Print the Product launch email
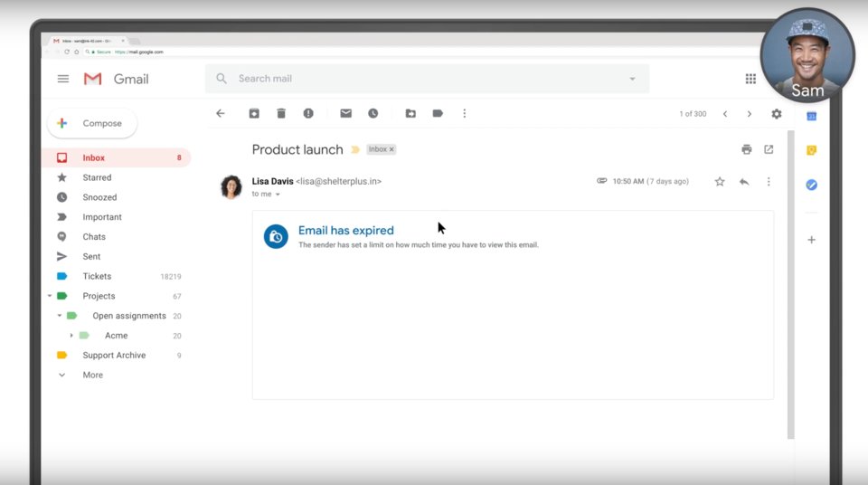 pos(746,149)
